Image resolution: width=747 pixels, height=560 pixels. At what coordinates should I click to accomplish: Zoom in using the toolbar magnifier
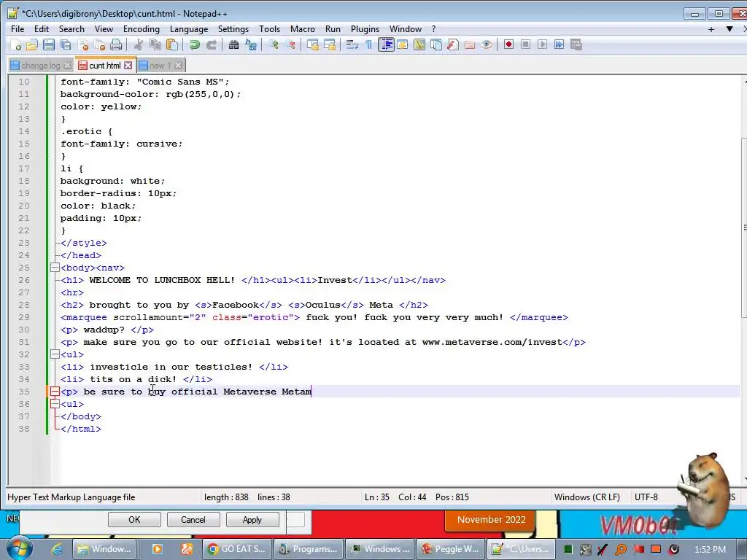pyautogui.click(x=273, y=44)
